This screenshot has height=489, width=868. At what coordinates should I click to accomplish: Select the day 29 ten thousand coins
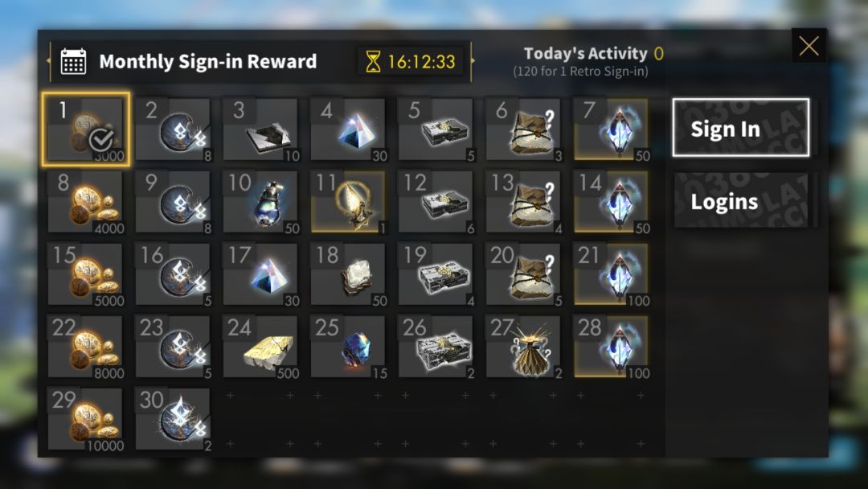86,419
